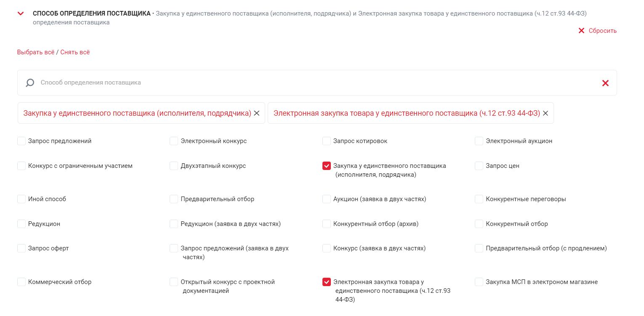This screenshot has height=316, width=644.
Task: Toggle Открытый конкурс с проектной документацией
Action: click(x=174, y=282)
